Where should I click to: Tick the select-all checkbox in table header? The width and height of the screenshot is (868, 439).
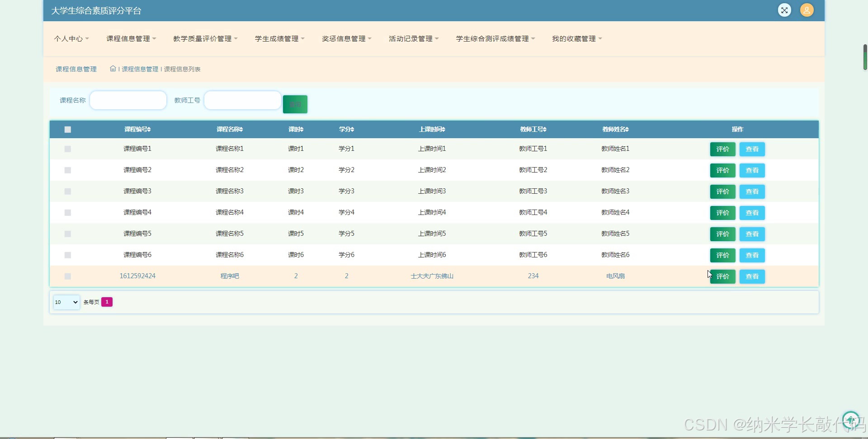pos(68,130)
